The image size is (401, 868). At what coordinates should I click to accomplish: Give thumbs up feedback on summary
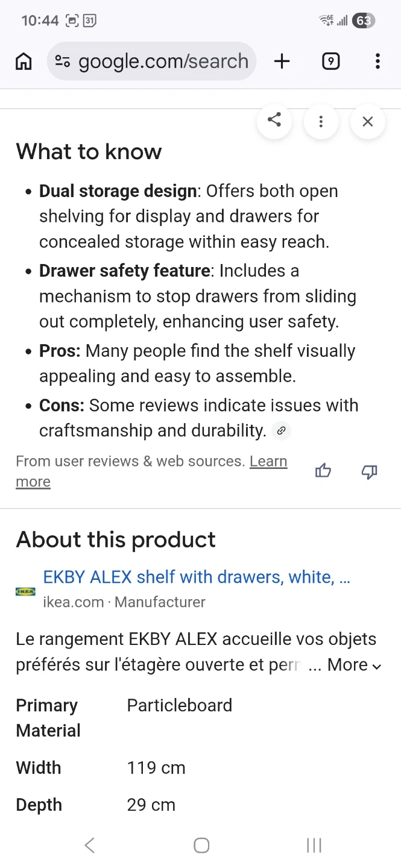pyautogui.click(x=323, y=471)
